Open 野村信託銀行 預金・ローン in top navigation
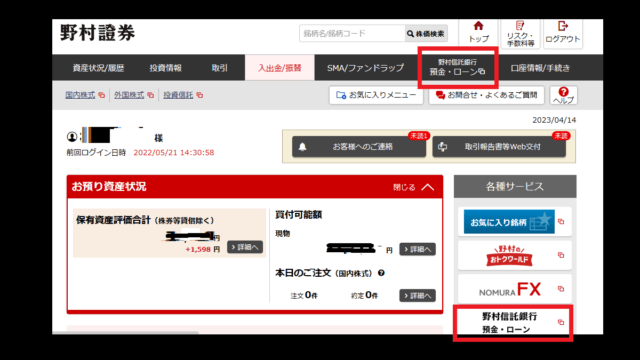 pos(458,67)
